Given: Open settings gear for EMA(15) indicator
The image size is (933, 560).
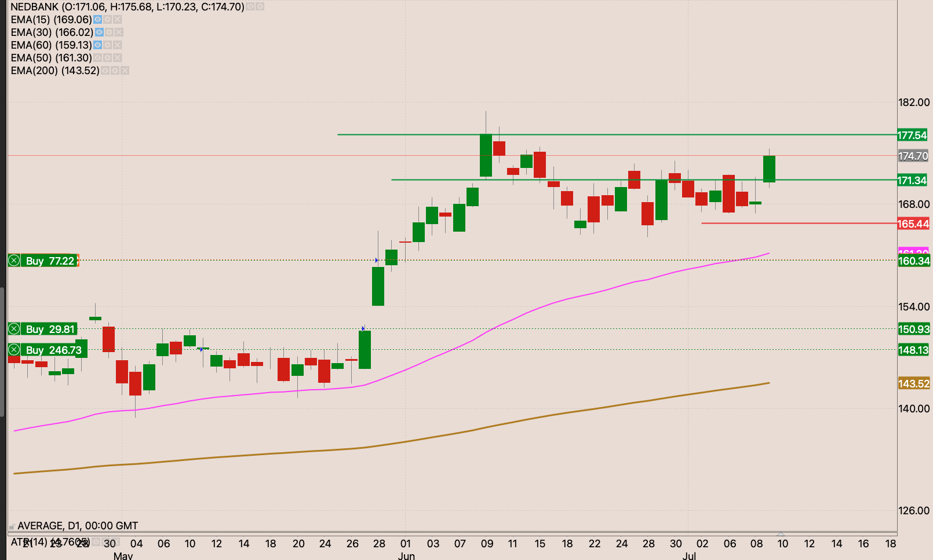Looking at the screenshot, I should (x=108, y=19).
